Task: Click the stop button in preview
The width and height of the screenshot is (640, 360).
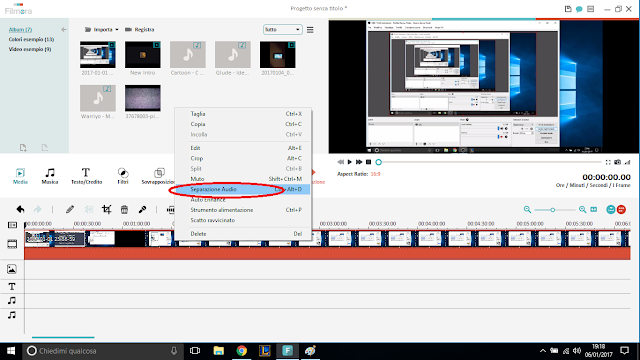Action: (368, 162)
